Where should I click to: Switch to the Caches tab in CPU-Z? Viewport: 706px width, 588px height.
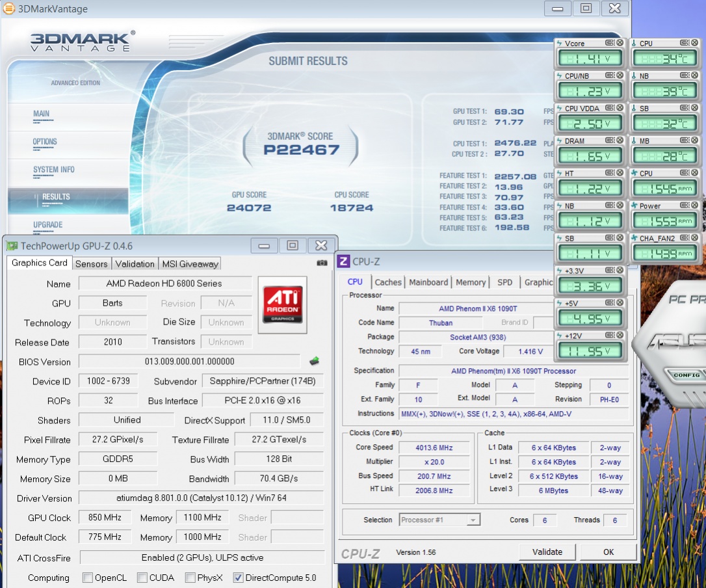point(387,282)
